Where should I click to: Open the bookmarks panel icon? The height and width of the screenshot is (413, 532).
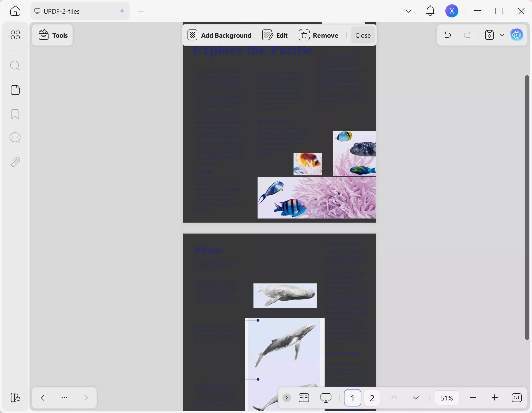click(x=15, y=114)
